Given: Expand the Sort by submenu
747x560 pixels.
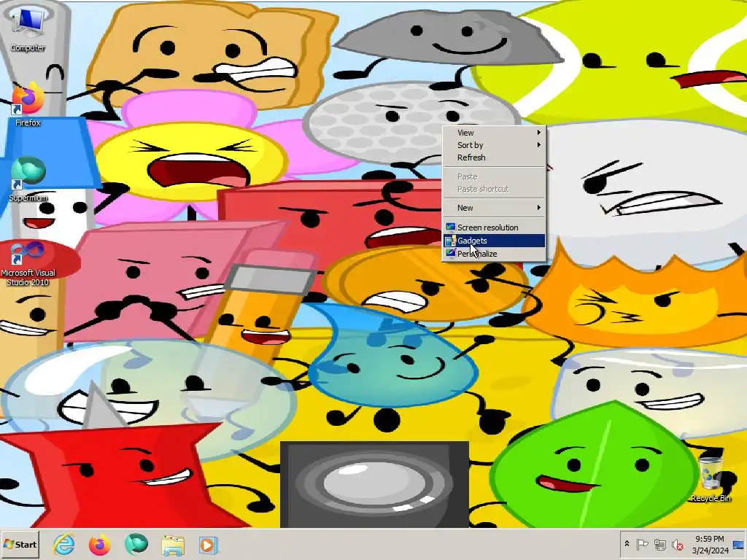Looking at the screenshot, I should pyautogui.click(x=495, y=145).
